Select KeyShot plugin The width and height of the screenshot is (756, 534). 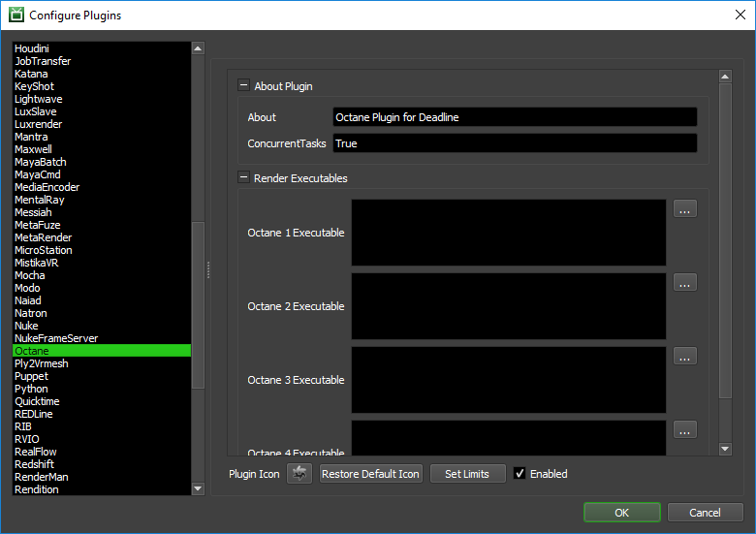(x=102, y=86)
